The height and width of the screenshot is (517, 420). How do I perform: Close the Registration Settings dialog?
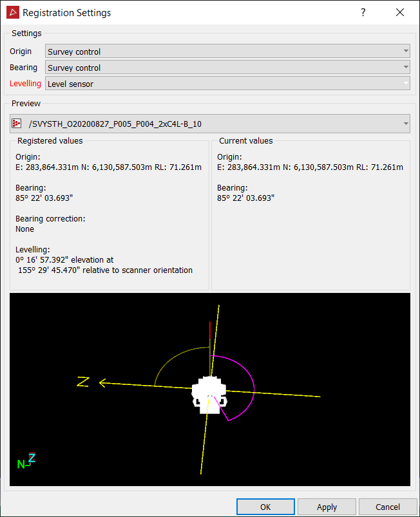pos(400,12)
